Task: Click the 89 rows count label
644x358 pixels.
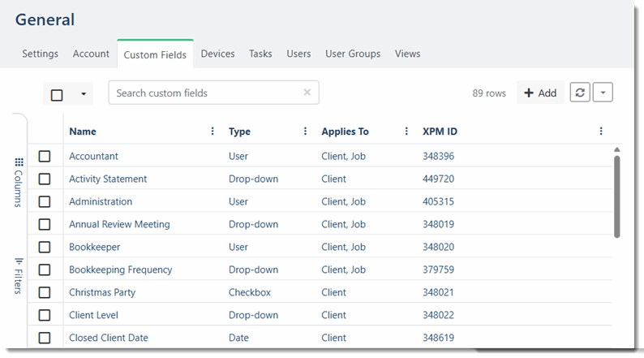Action: tap(489, 93)
